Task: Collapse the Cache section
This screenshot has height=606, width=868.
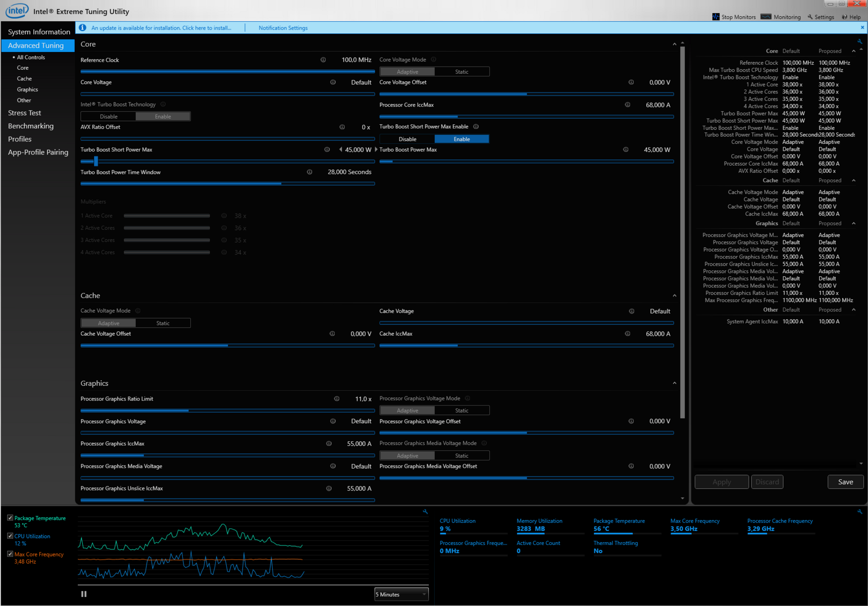Action: (x=675, y=296)
